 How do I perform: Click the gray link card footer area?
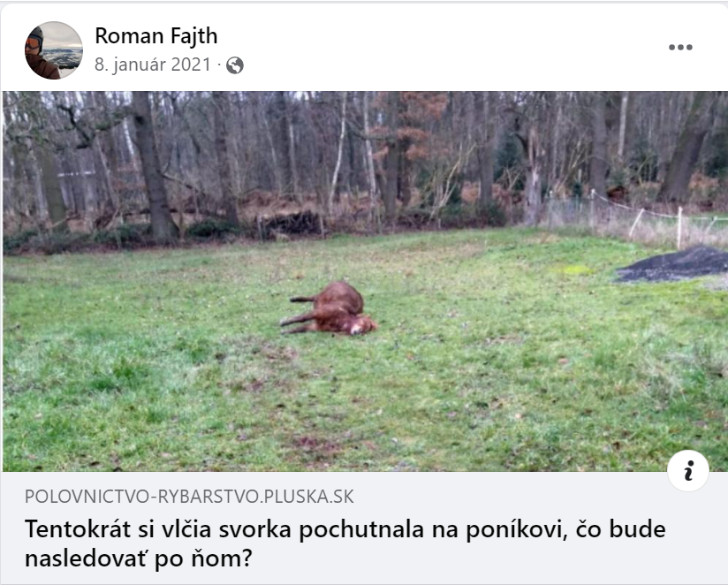click(x=365, y=528)
